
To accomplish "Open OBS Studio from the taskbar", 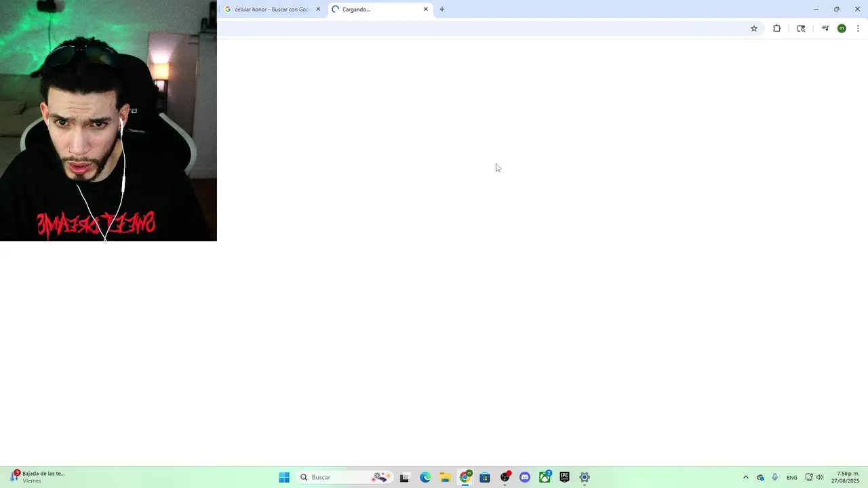I will click(x=505, y=477).
